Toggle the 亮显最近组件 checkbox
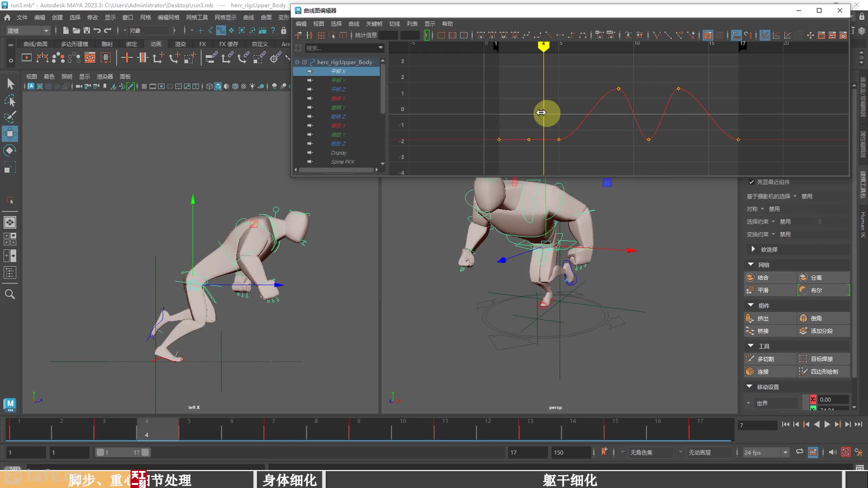The width and height of the screenshot is (868, 488). tap(751, 182)
